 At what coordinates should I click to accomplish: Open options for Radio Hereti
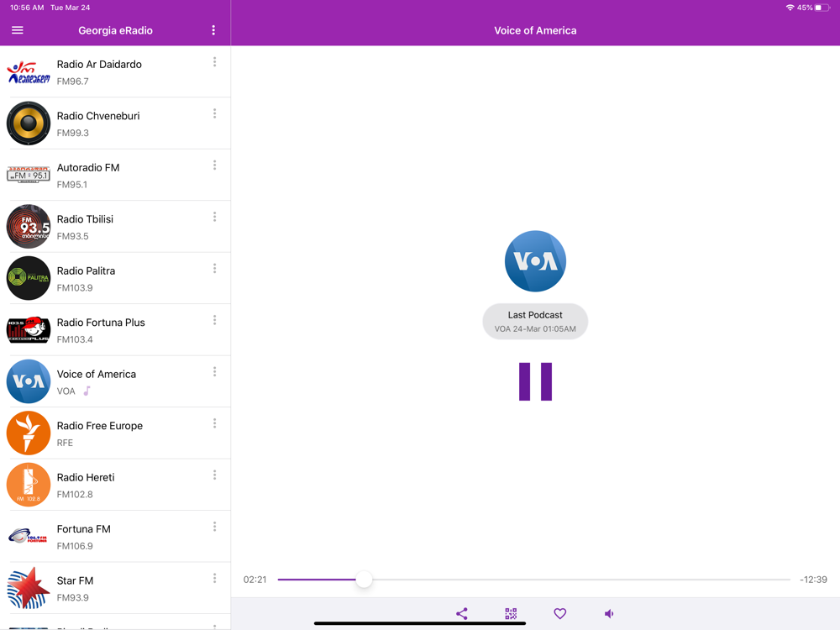click(x=215, y=475)
